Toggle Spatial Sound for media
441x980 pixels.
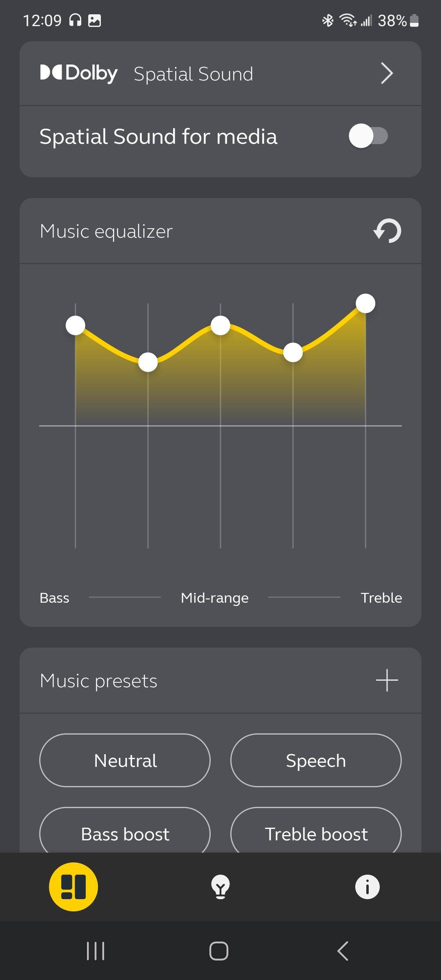368,136
